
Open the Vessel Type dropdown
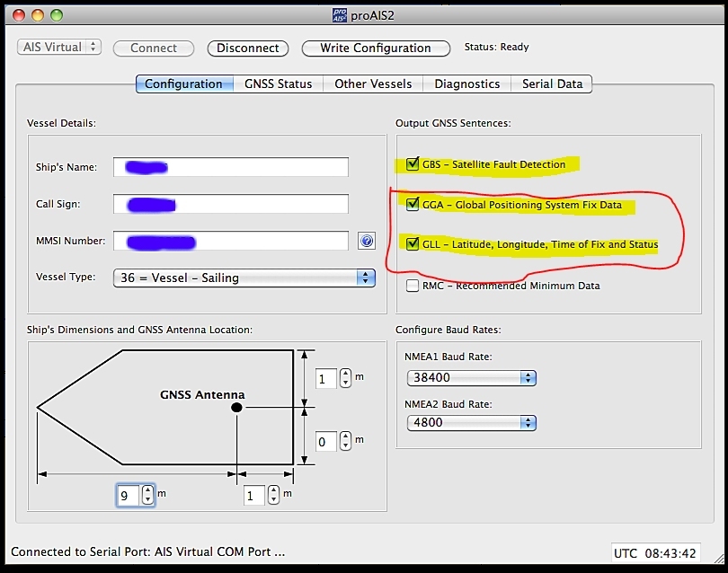244,278
